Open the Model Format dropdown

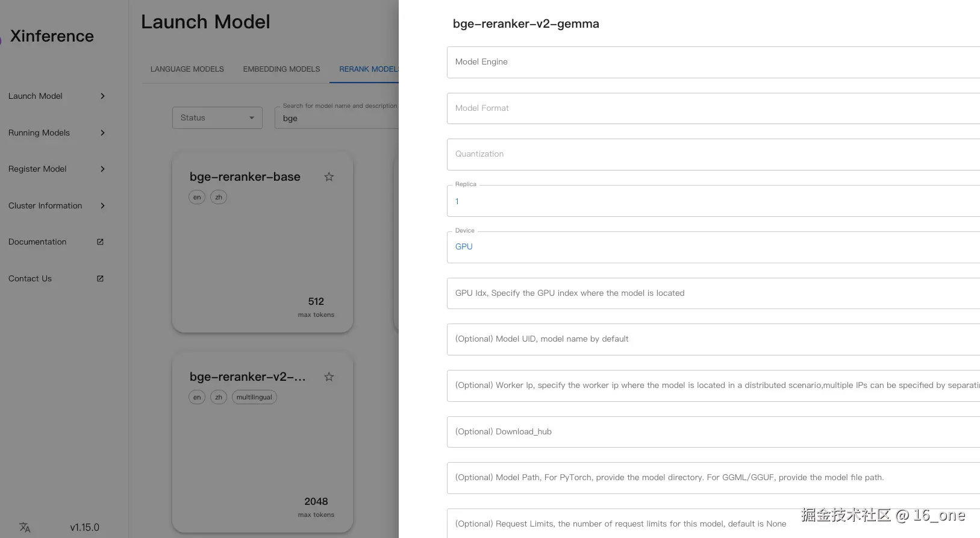point(713,108)
